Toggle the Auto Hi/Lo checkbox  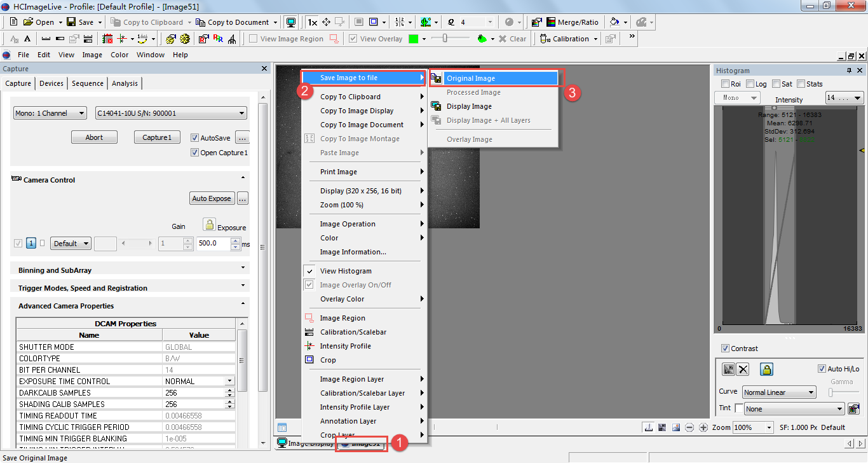coord(822,369)
